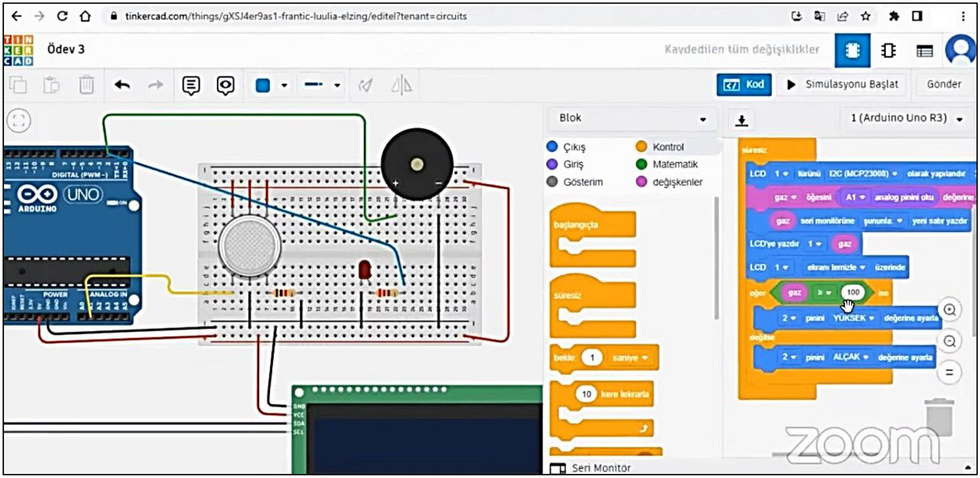Zoom out on code blocks
This screenshot has height=478, width=980.
click(x=950, y=341)
